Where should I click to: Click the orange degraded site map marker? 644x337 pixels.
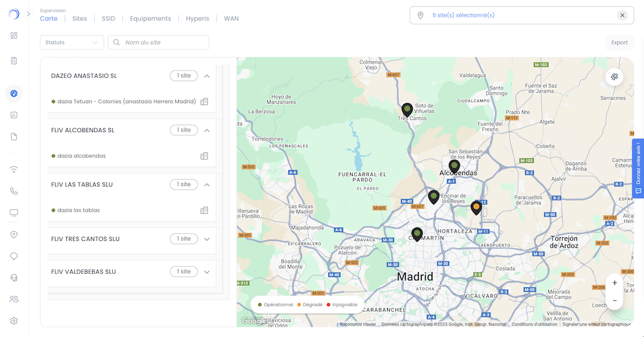(476, 207)
